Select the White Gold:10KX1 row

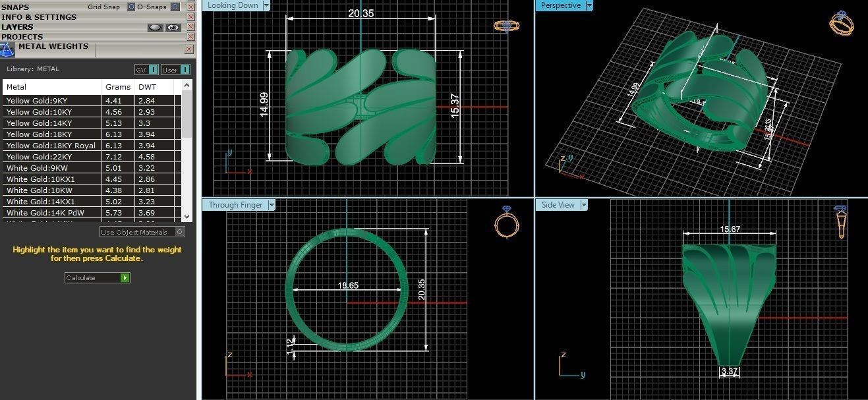click(92, 179)
